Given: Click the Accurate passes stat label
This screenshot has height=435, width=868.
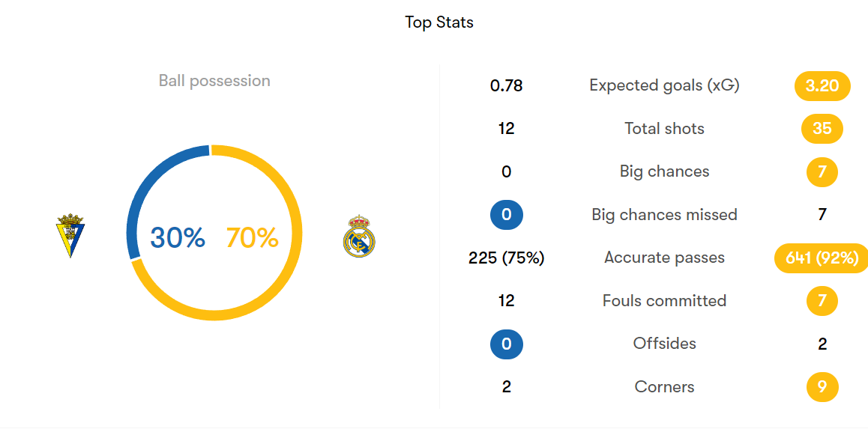Looking at the screenshot, I should point(664,258).
